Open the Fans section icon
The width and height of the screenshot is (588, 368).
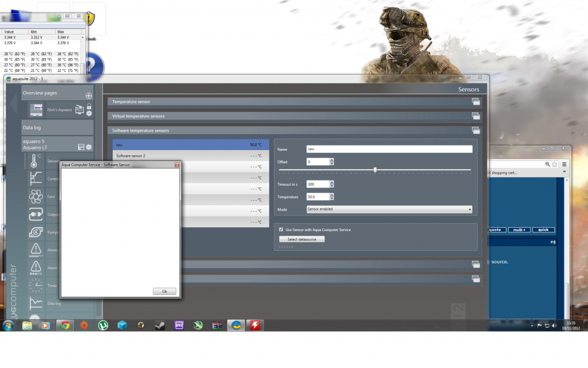point(36,197)
